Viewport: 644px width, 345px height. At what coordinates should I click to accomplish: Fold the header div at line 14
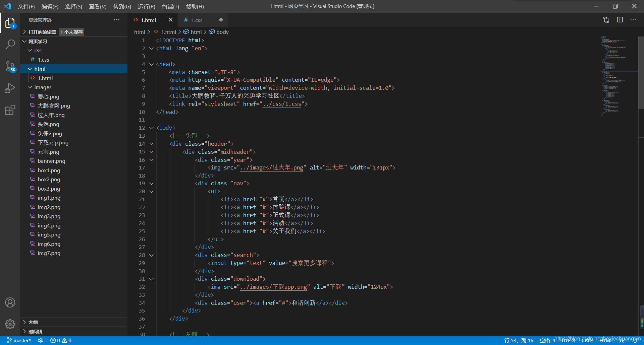[151, 144]
